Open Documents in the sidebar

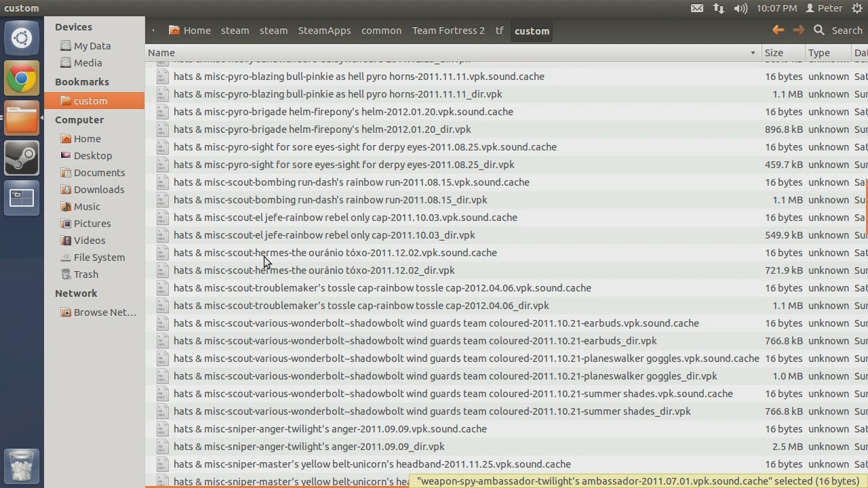94,173
